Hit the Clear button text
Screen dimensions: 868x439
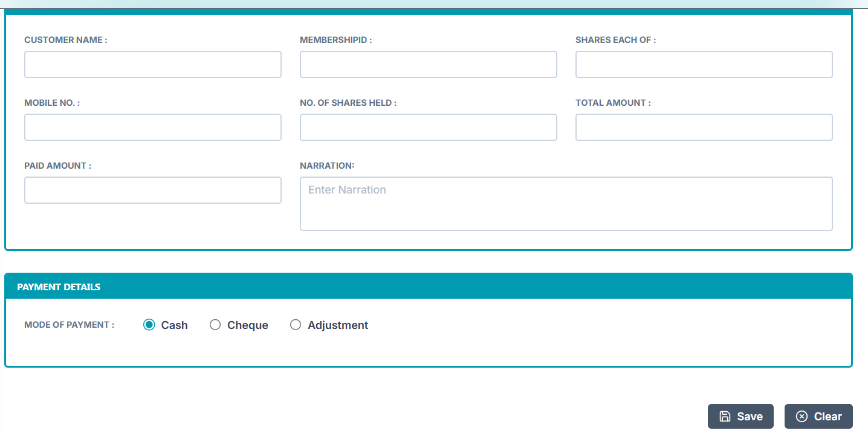tap(828, 416)
